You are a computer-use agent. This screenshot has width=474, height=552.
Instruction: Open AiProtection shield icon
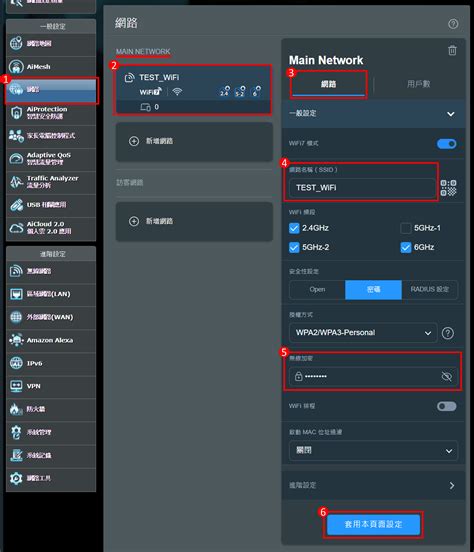pyautogui.click(x=16, y=113)
